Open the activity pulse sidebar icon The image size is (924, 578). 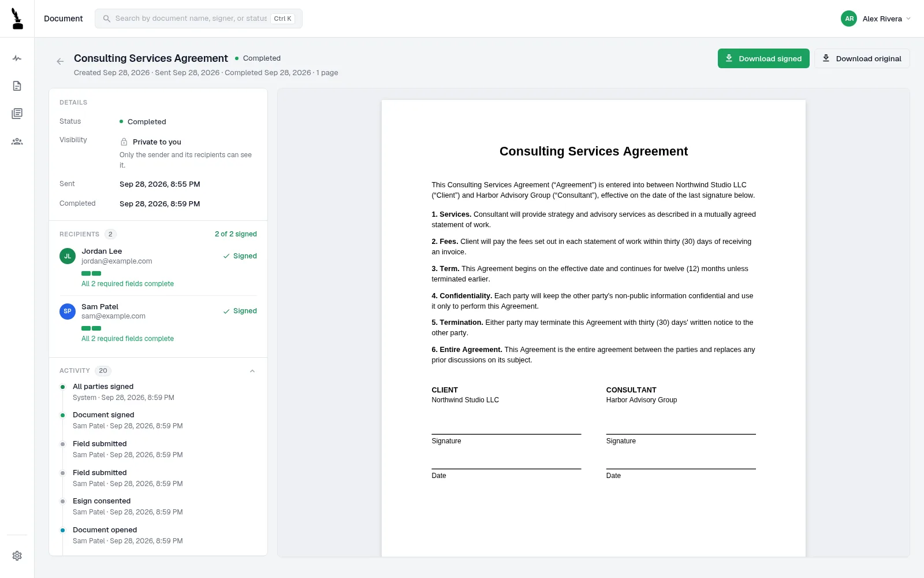coord(17,58)
